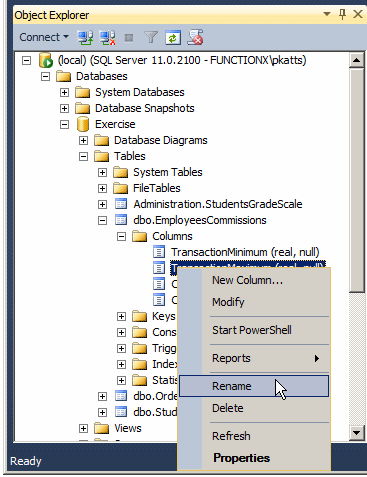Choose New Column... from context menu
Image resolution: width=367 pixels, height=477 pixels.
point(254,280)
